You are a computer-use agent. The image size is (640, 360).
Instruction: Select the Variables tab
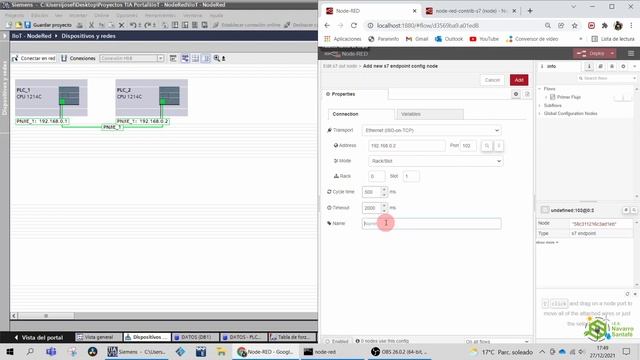point(430,114)
